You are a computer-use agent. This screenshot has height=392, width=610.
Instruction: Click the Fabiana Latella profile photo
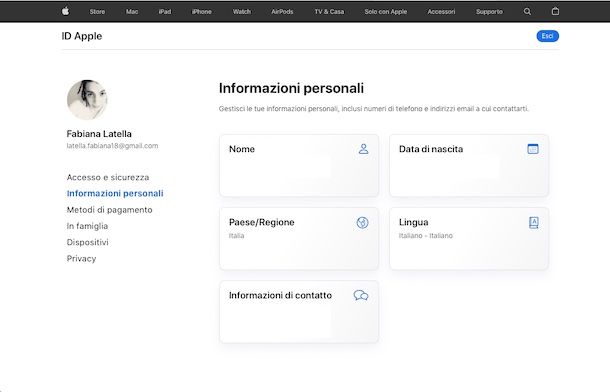[x=87, y=100]
